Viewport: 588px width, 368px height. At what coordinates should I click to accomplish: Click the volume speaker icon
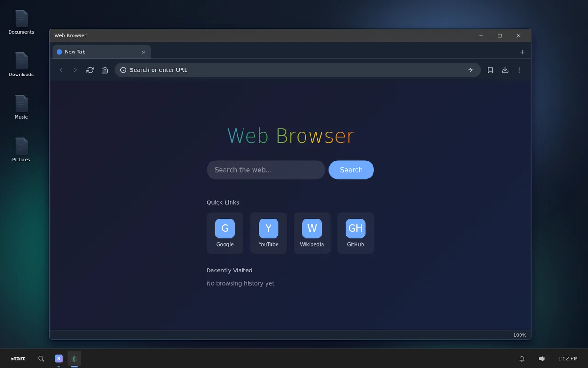[x=542, y=358]
